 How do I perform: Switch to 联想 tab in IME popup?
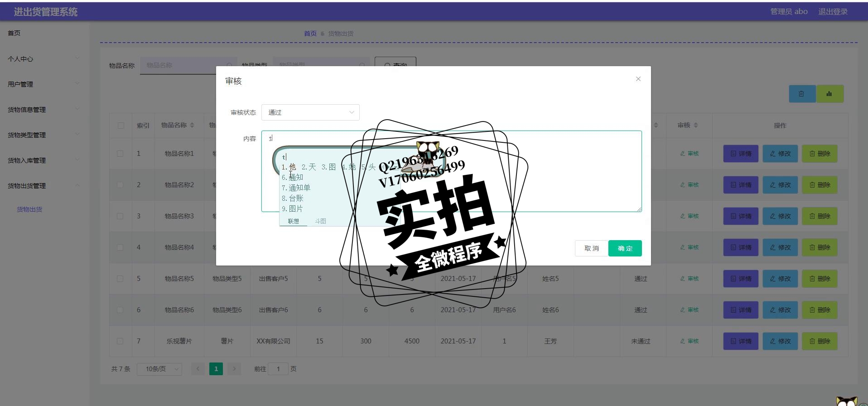pos(294,221)
